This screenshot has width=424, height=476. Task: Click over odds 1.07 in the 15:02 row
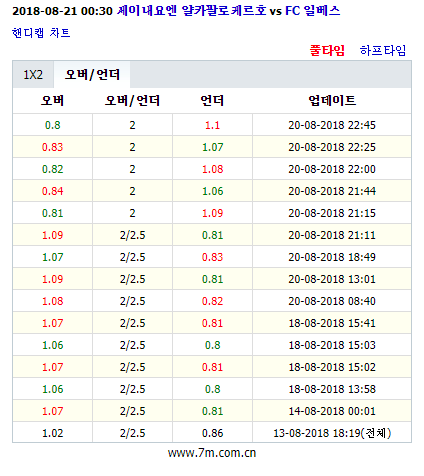[x=52, y=367]
